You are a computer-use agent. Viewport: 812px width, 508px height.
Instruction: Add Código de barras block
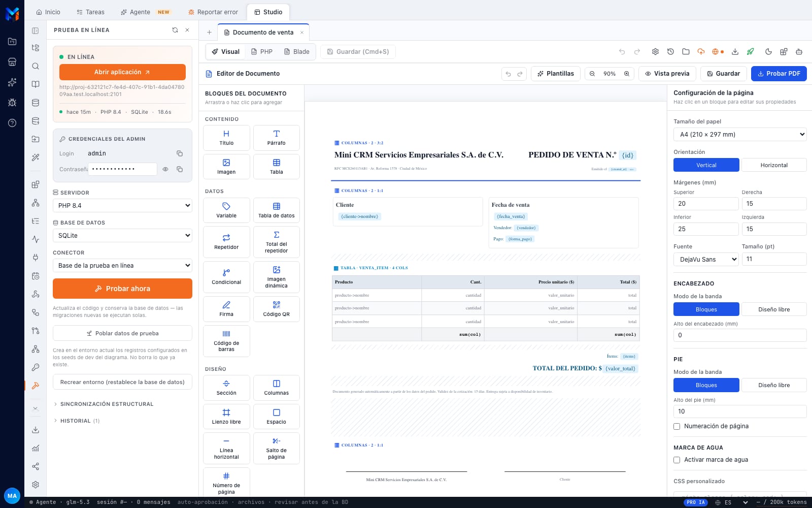(226, 341)
